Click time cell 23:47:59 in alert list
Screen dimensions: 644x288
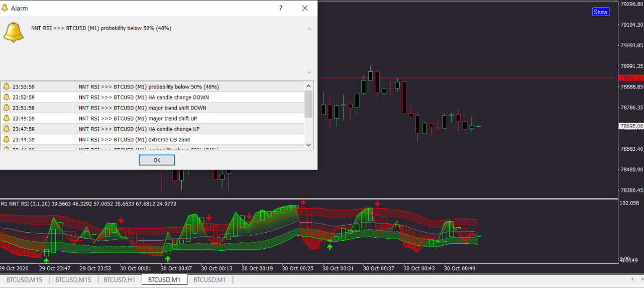pyautogui.click(x=24, y=129)
